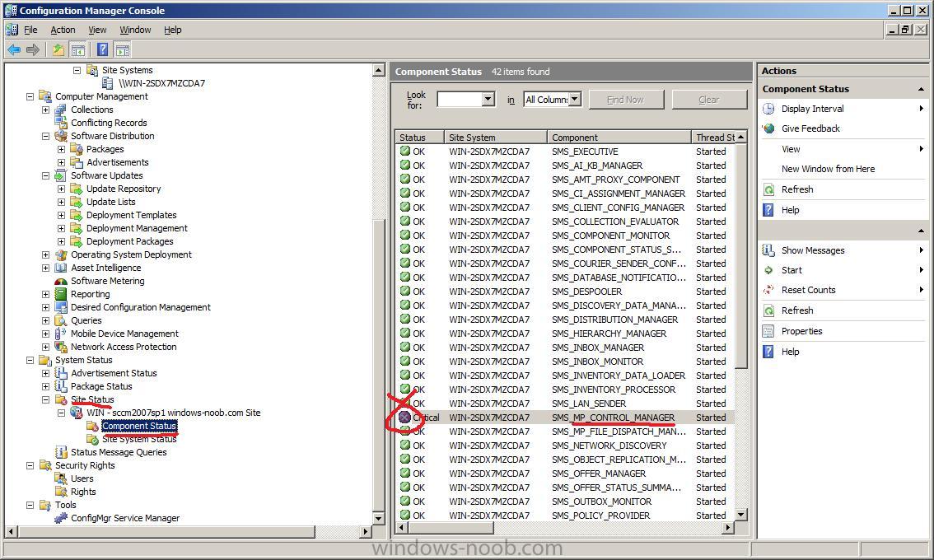The width and height of the screenshot is (934, 560).
Task: Click the Find Now button
Action: click(x=626, y=100)
